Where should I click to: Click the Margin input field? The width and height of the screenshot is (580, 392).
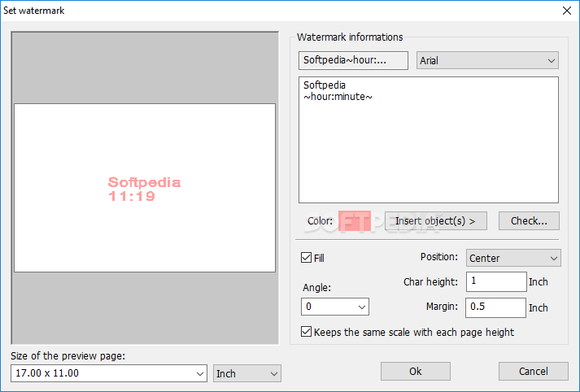click(495, 307)
